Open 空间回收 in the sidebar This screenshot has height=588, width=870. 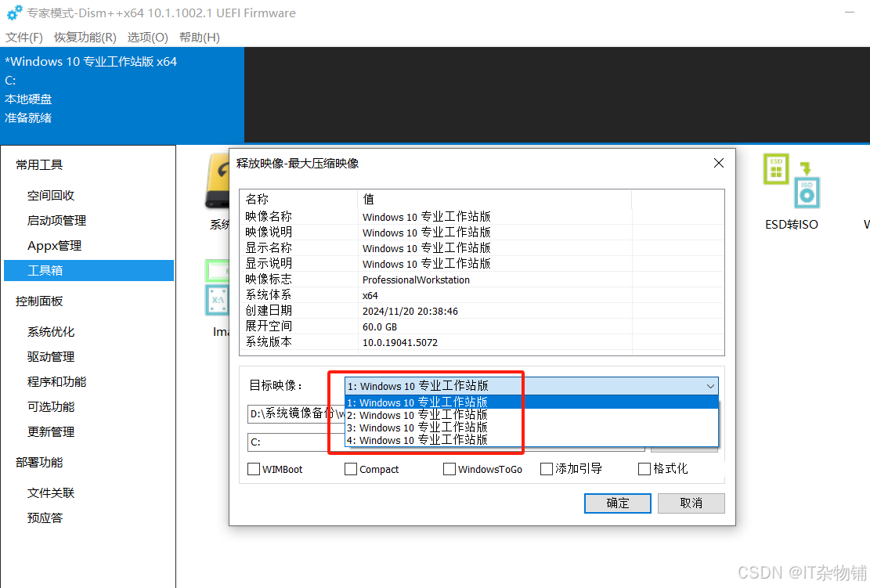point(50,195)
